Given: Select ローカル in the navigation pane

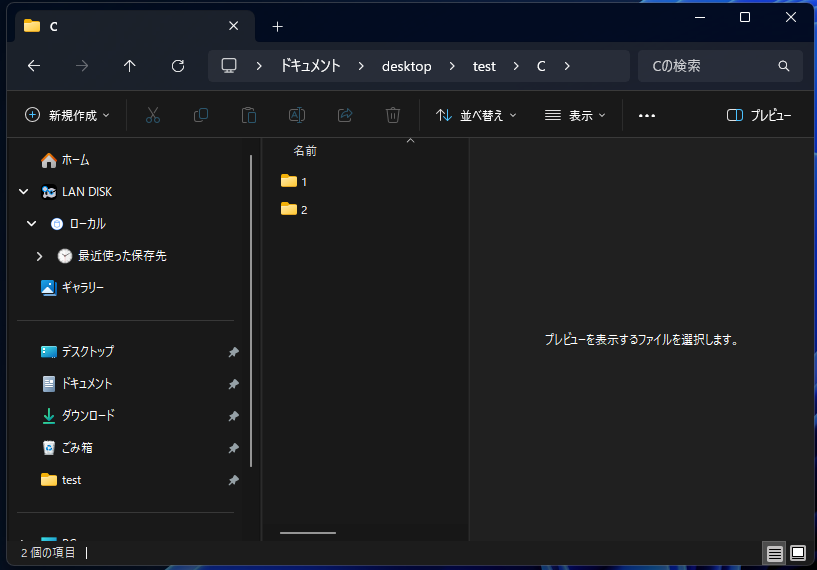Looking at the screenshot, I should click(88, 224).
